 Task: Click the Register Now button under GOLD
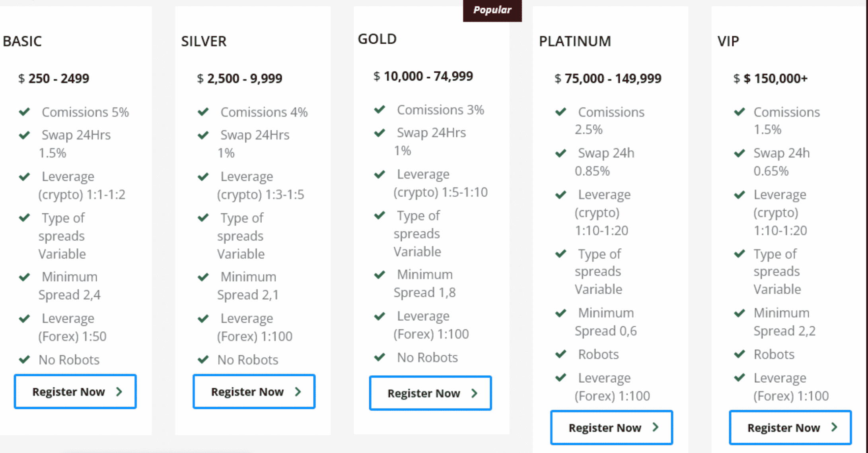pyautogui.click(x=430, y=393)
